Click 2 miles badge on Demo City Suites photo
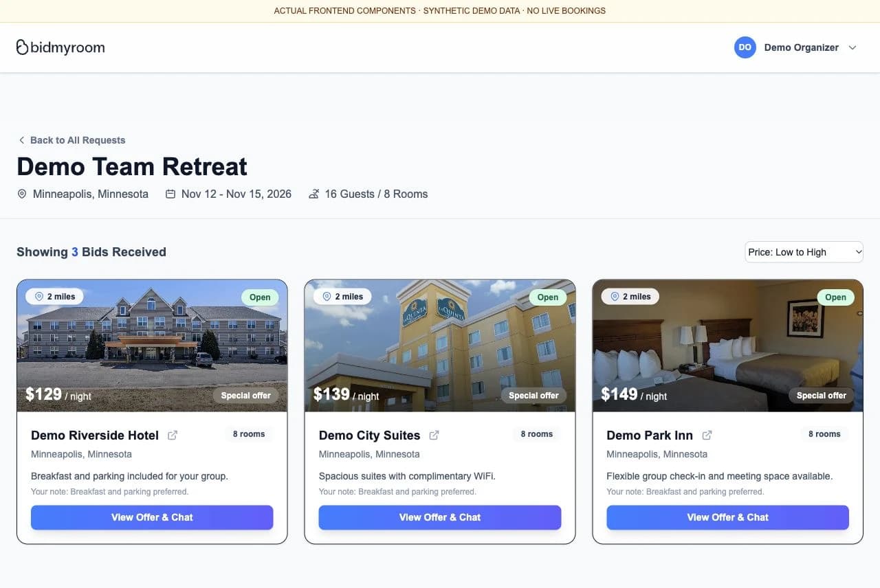The height and width of the screenshot is (588, 880). [342, 297]
